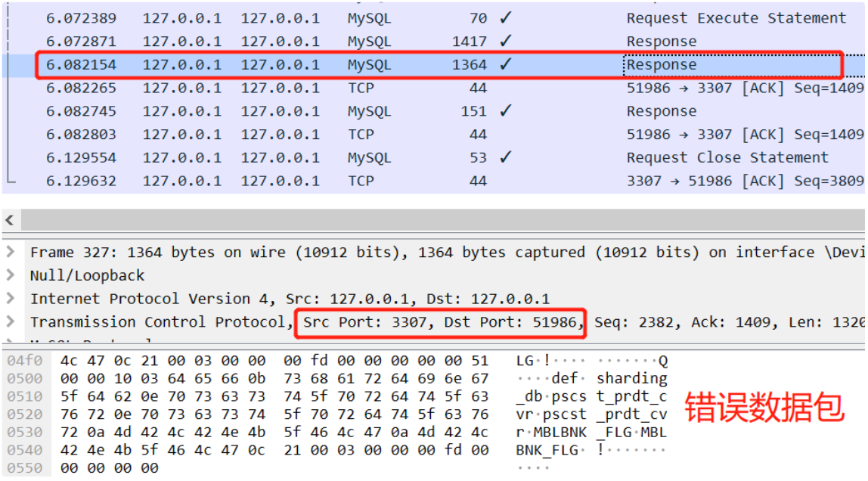Click the "Src: 127.0.0.1" text in the IPv4 line
The width and height of the screenshot is (868, 481).
click(x=347, y=299)
